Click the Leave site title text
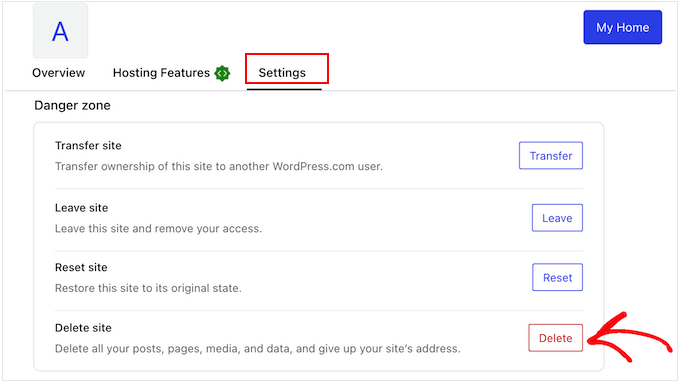680x384 pixels. coord(82,208)
